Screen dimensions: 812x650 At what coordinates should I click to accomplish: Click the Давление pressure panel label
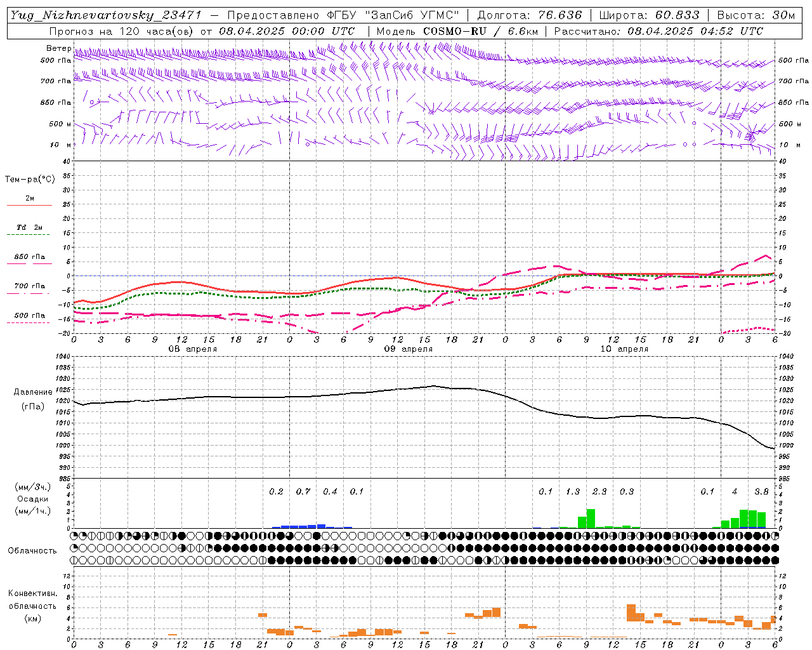pos(33,392)
